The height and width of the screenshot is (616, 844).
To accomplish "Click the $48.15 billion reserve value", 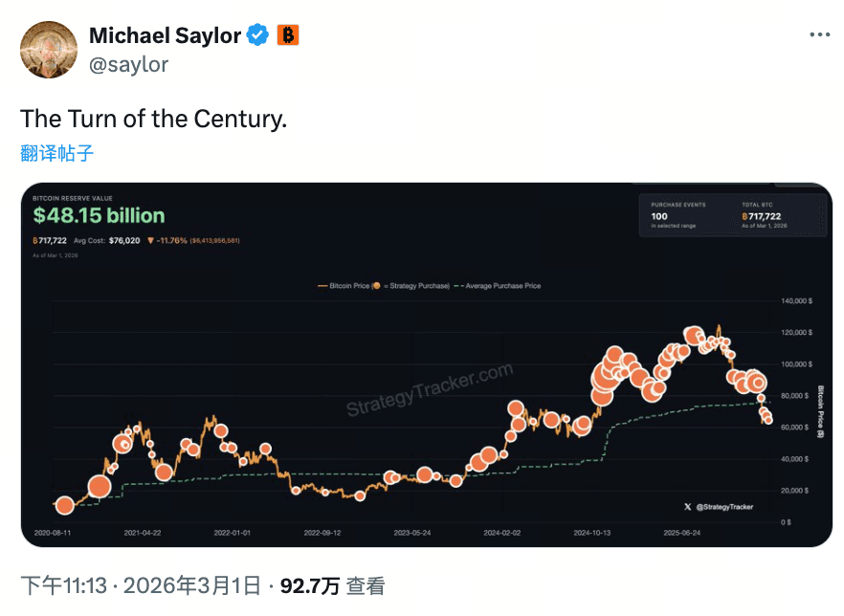I will pos(99,216).
